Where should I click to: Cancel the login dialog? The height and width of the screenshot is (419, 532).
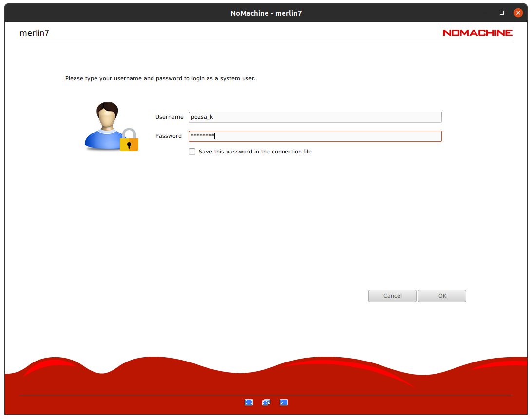(x=392, y=296)
